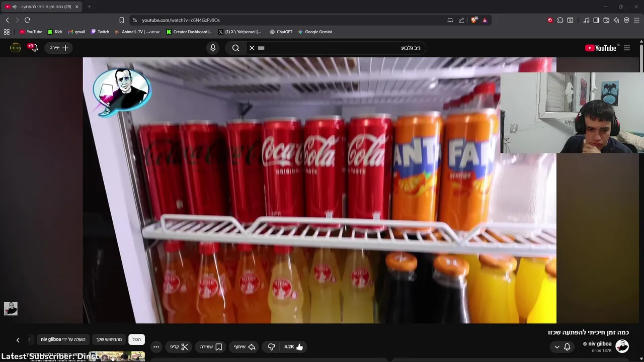Open the gmail bookmark
This screenshot has height=362, width=644.
(76, 32)
